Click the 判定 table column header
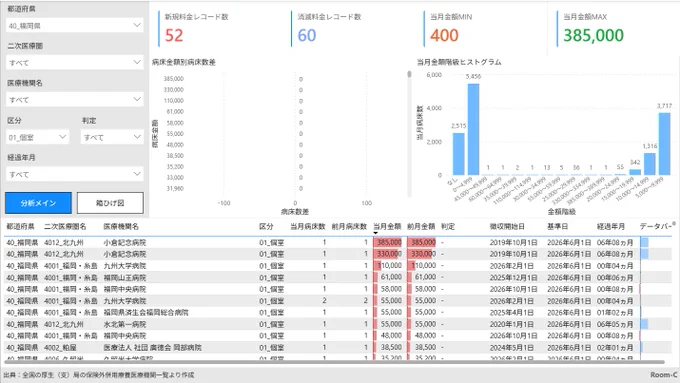This screenshot has width=680, height=383. click(448, 226)
